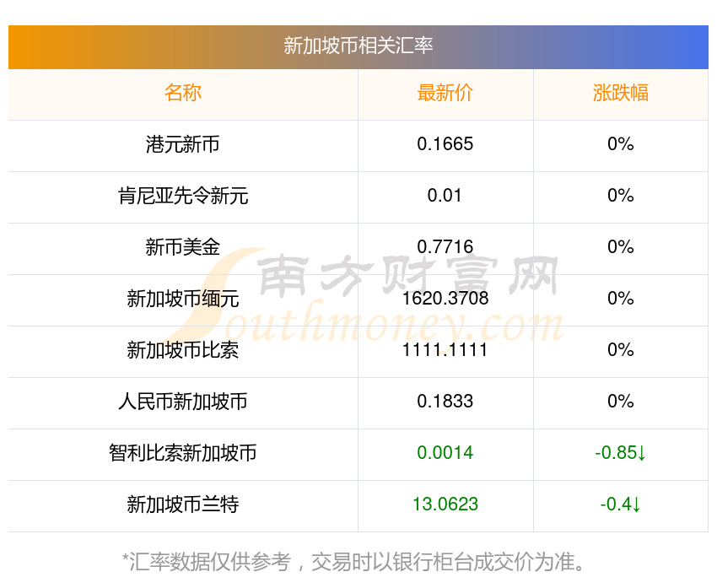Open the 肯尼亚先令新元 row name
Image resolution: width=717 pixels, height=588 pixels.
[x=183, y=196]
